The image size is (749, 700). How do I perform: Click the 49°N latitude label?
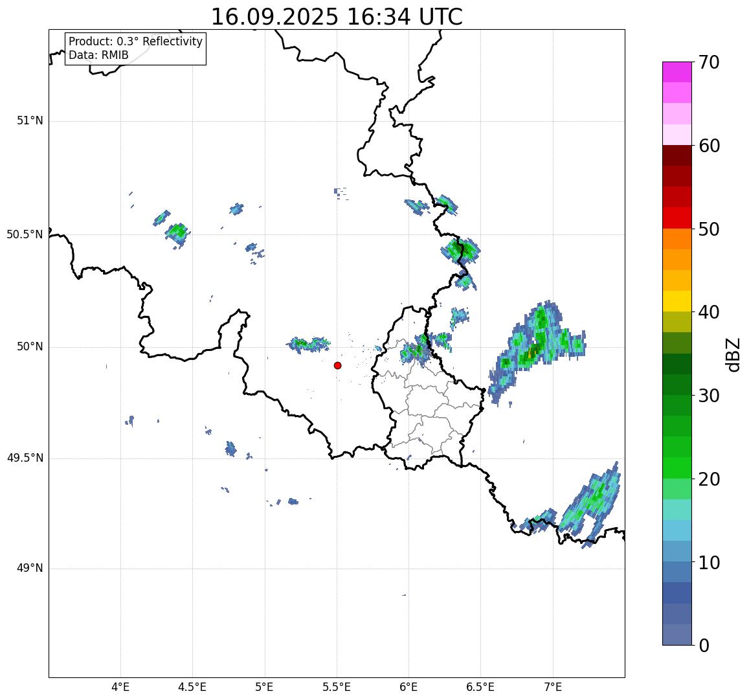click(30, 568)
